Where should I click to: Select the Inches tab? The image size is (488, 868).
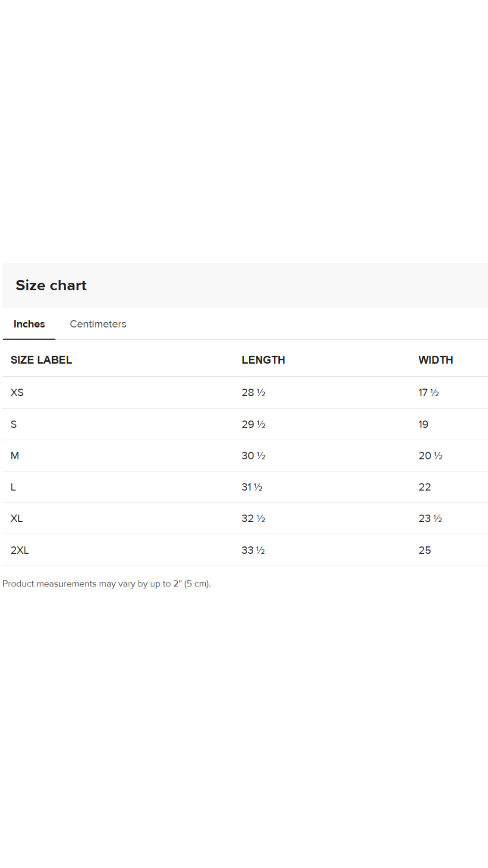click(x=29, y=324)
